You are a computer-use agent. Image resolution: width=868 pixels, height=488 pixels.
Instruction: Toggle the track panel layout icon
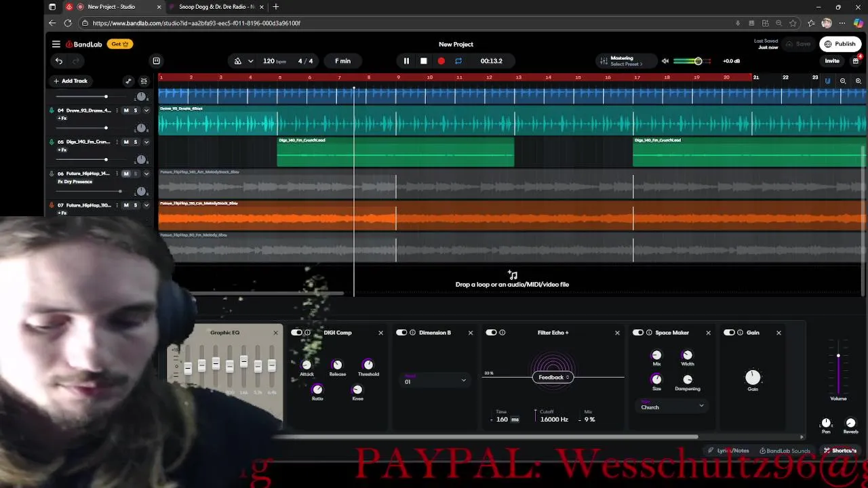(x=156, y=61)
